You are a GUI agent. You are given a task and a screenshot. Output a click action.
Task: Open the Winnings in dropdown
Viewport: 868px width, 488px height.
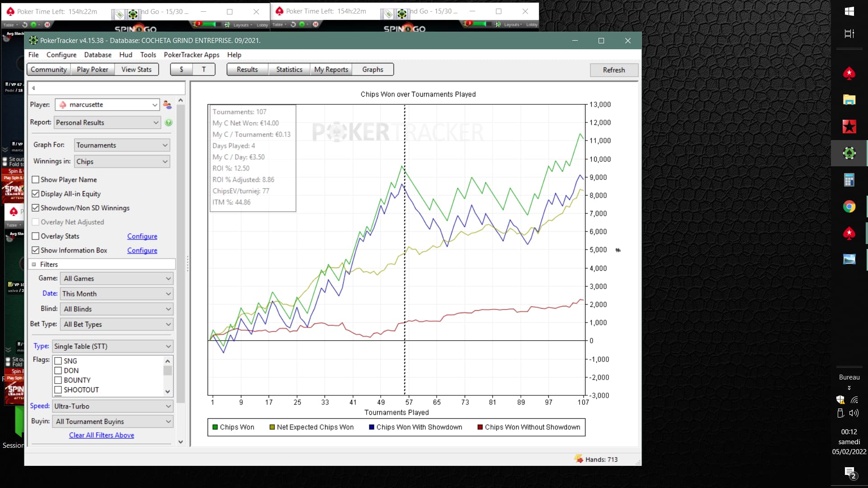click(122, 162)
